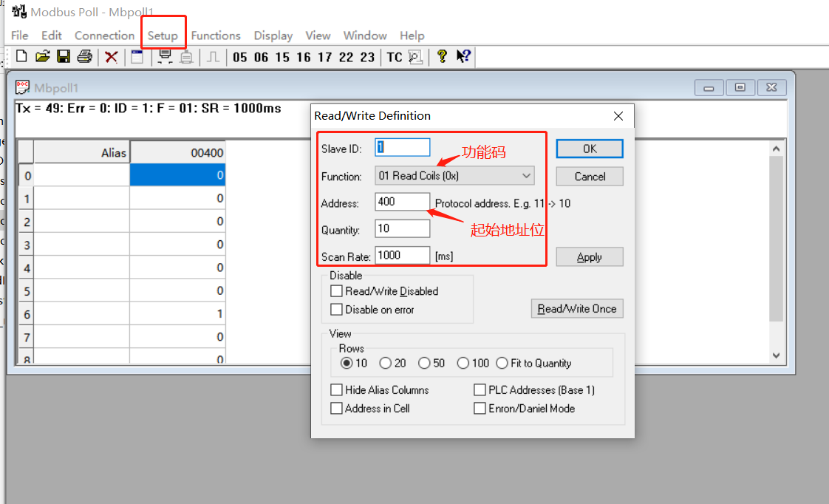Tick the Disable on error checkbox
The width and height of the screenshot is (829, 504).
point(337,310)
